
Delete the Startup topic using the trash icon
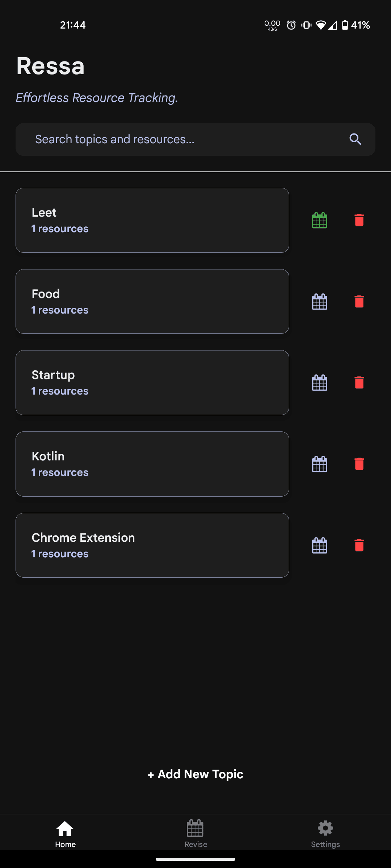359,382
